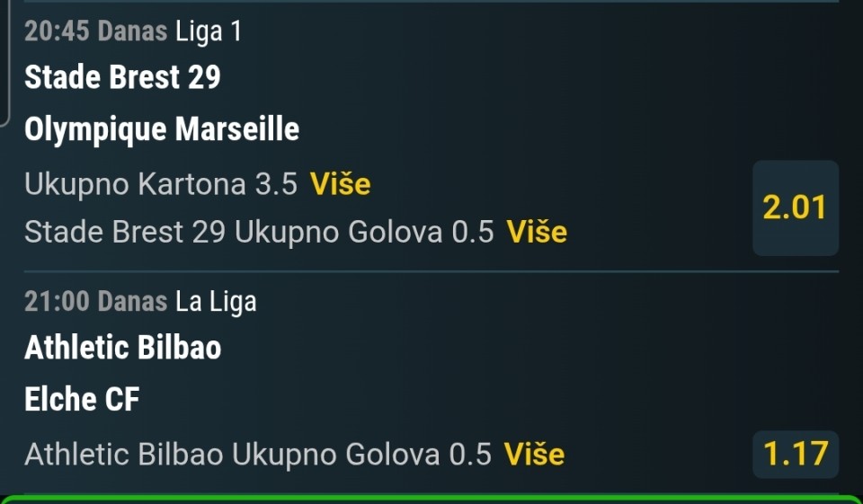
Task: Click the Stade Brest 29 Ukupno Golova 0.5 line
Action: (x=259, y=233)
